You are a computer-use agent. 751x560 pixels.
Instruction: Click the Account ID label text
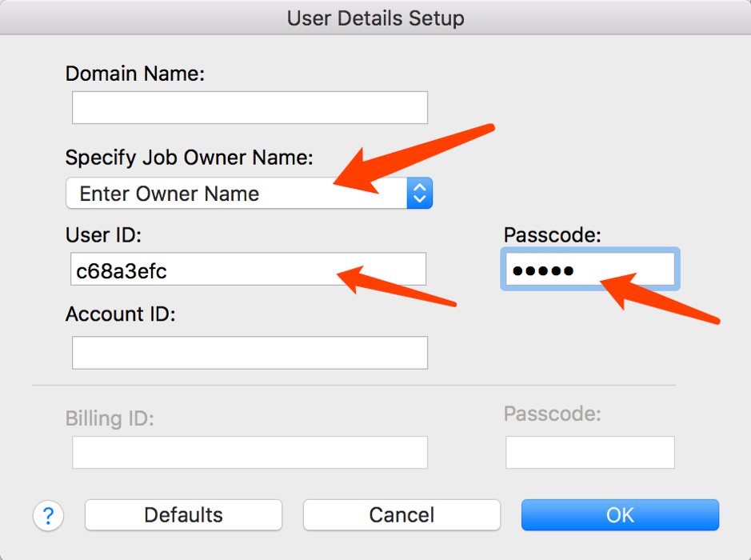[x=120, y=314]
